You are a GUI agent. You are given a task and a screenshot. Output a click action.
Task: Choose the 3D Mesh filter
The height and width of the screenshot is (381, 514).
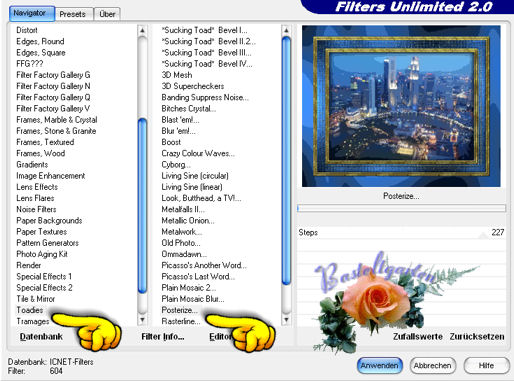(177, 75)
